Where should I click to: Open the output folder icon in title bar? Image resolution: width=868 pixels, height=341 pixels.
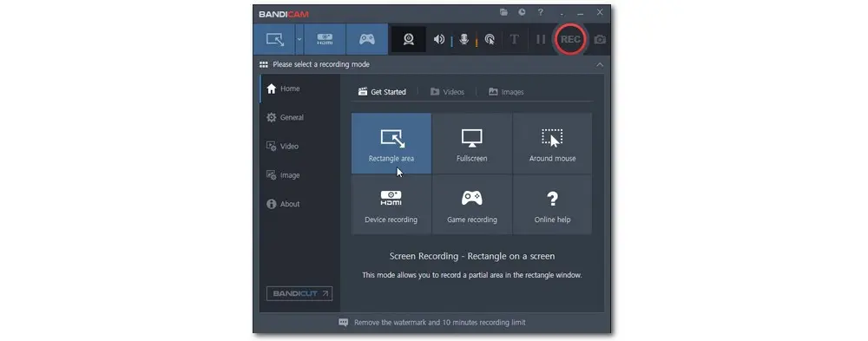[x=503, y=12]
